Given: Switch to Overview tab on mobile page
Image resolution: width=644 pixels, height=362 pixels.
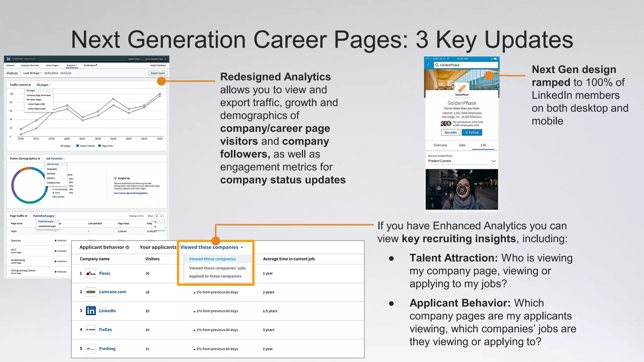Looking at the screenshot, I should point(440,145).
